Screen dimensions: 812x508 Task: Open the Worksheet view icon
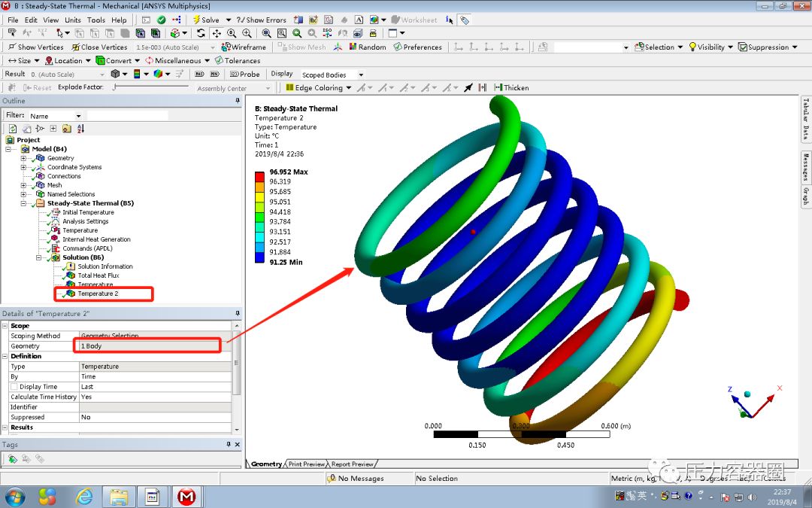click(396, 20)
